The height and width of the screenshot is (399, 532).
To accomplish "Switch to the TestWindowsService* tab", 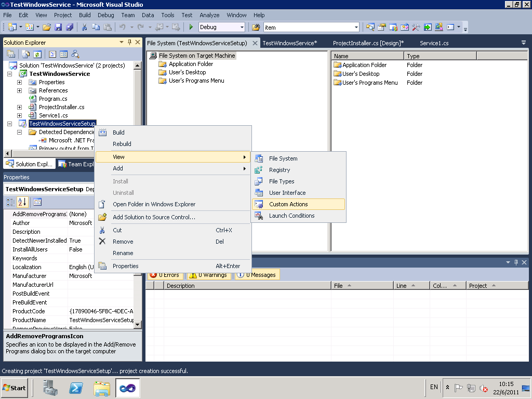I will click(x=290, y=43).
